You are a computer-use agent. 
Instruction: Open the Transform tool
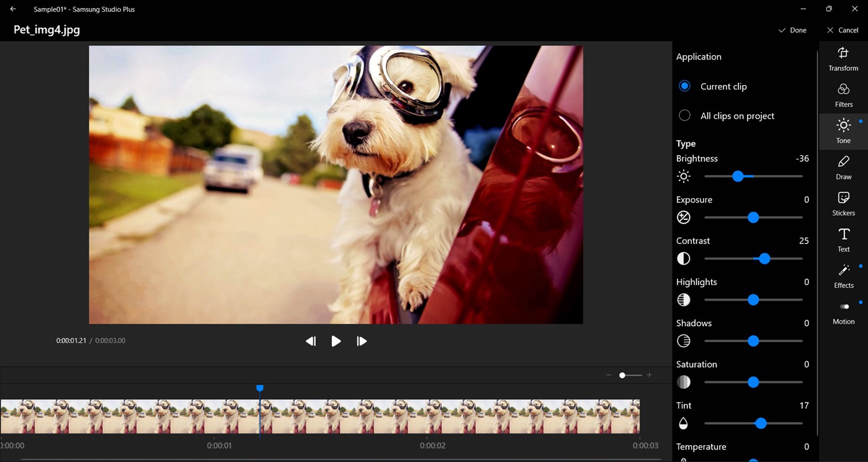(x=843, y=60)
